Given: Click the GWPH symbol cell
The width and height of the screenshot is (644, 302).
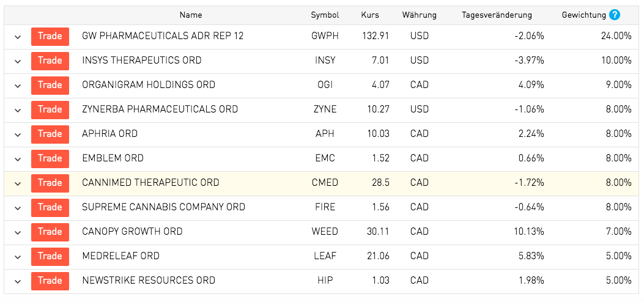Looking at the screenshot, I should [325, 36].
